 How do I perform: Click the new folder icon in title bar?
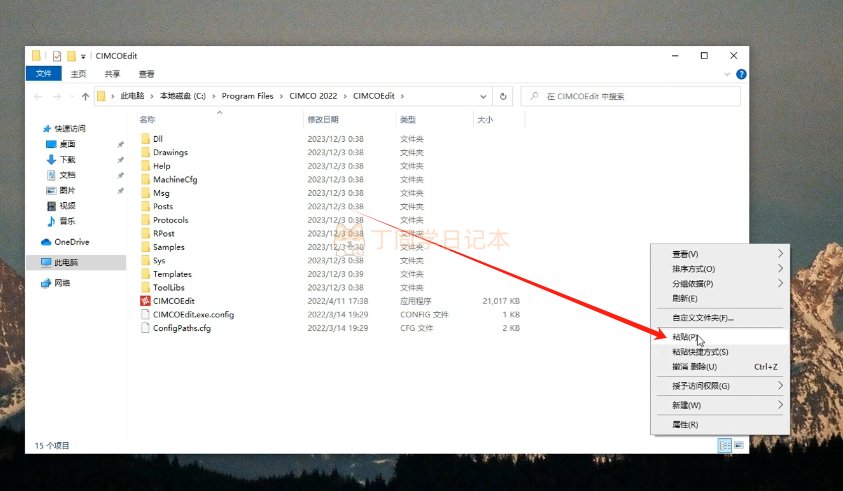click(x=71, y=56)
